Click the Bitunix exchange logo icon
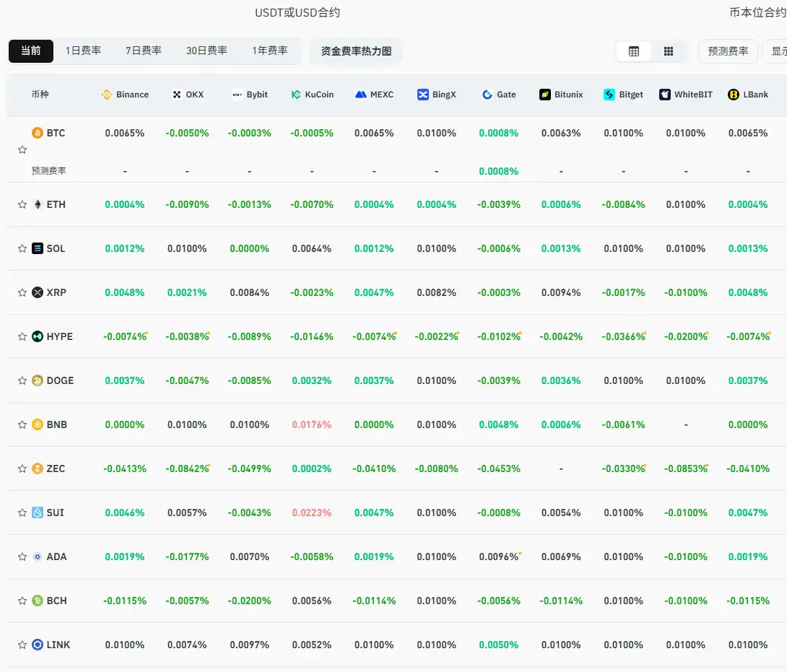Screen dimensions: 787x672 click(x=545, y=95)
